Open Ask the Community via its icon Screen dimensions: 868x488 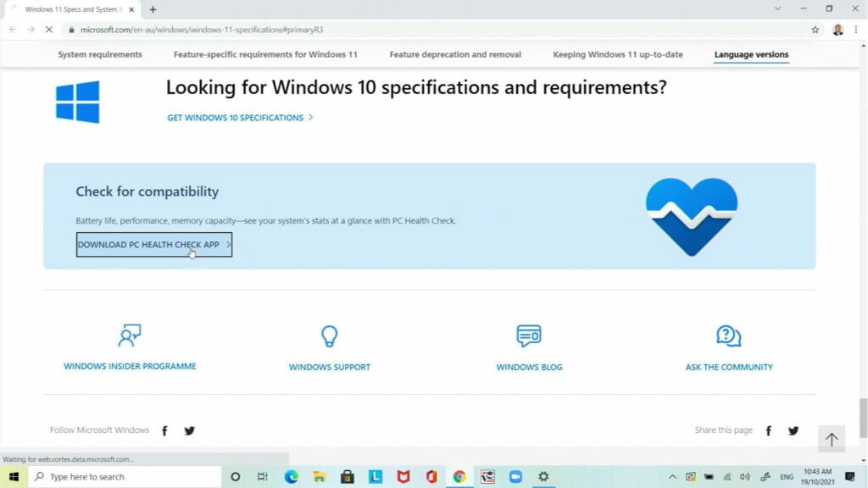(x=726, y=335)
